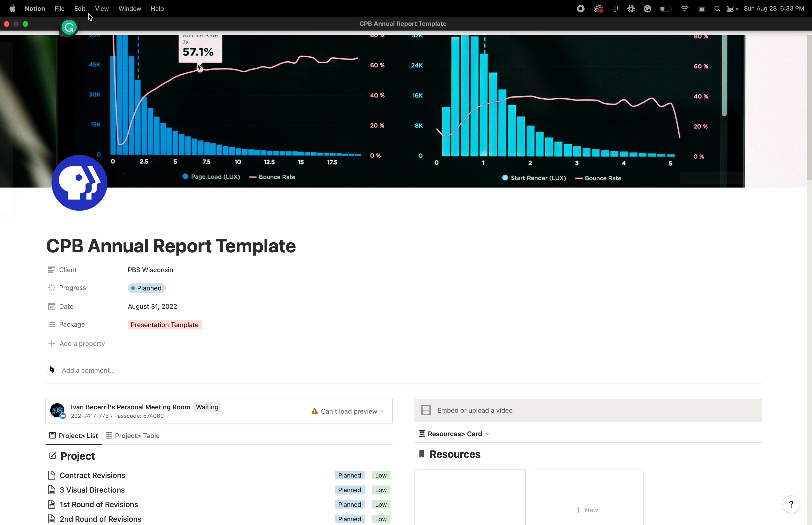Open the 3 Visual Directions page link
Viewport: 812px width, 525px height.
tap(92, 490)
